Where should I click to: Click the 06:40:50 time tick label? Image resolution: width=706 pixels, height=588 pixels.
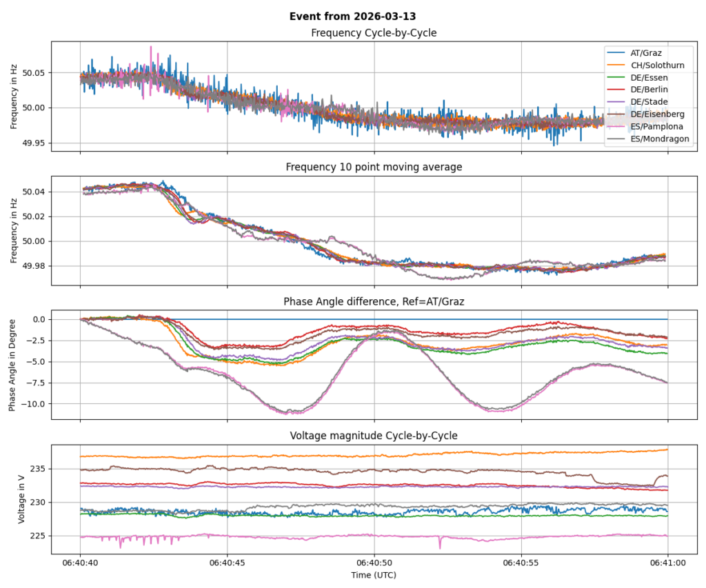click(x=374, y=562)
